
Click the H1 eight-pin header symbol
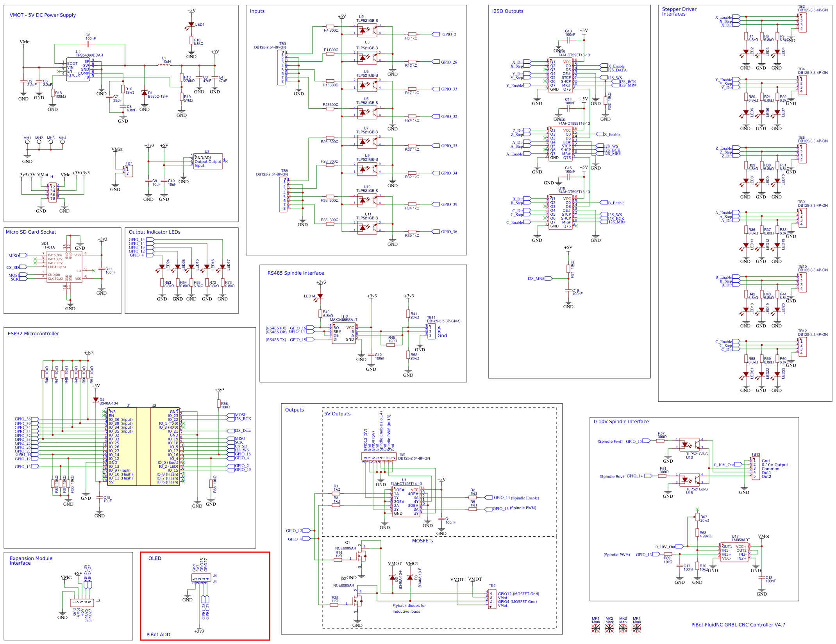click(52, 193)
